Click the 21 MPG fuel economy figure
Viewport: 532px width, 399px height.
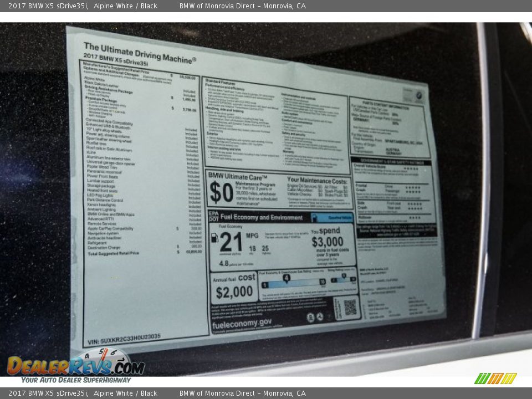(x=232, y=243)
